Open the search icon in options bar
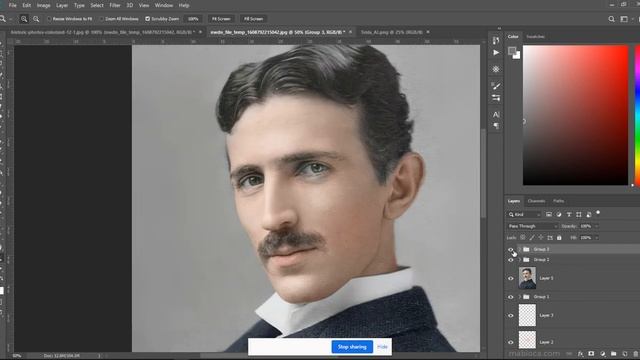This screenshot has width=640, height=360. (611, 19)
